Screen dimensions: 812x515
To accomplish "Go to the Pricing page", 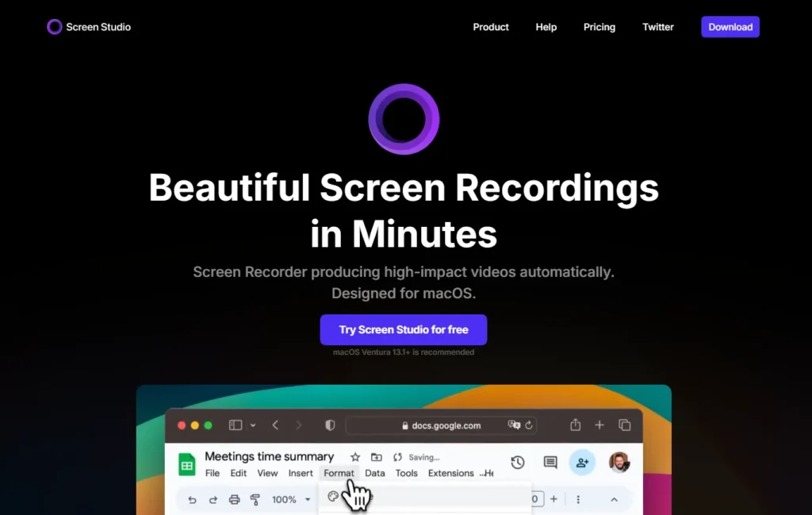I will (x=599, y=27).
